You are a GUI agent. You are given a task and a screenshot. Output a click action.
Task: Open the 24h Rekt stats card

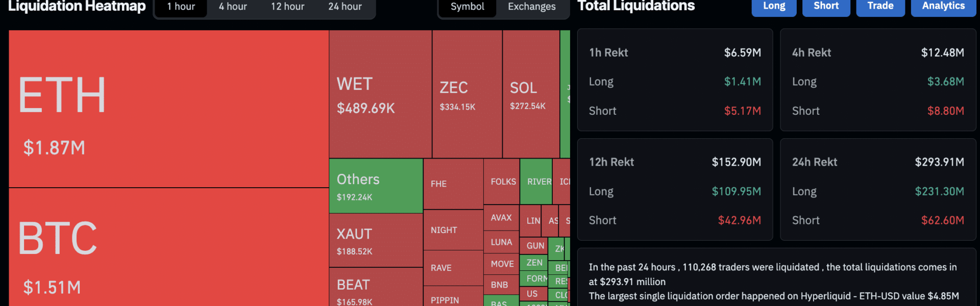click(878, 190)
